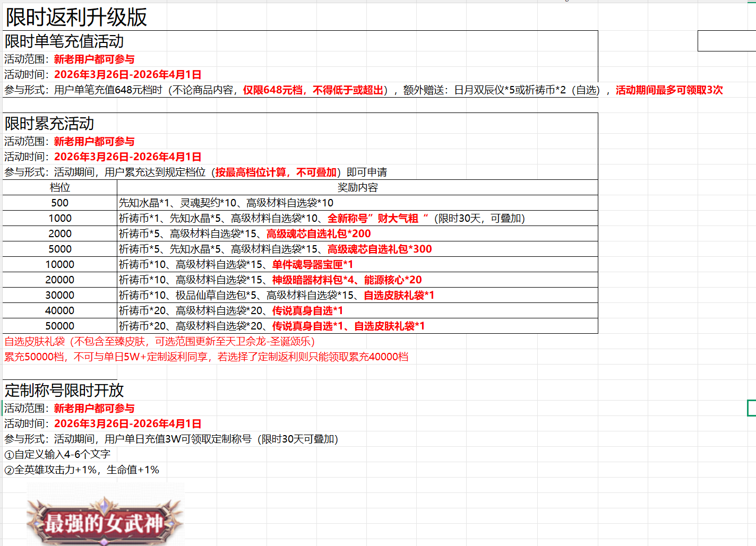Select the reward cell containing 单件魂导器宝匣*1
The height and width of the screenshot is (546, 756).
(236, 264)
